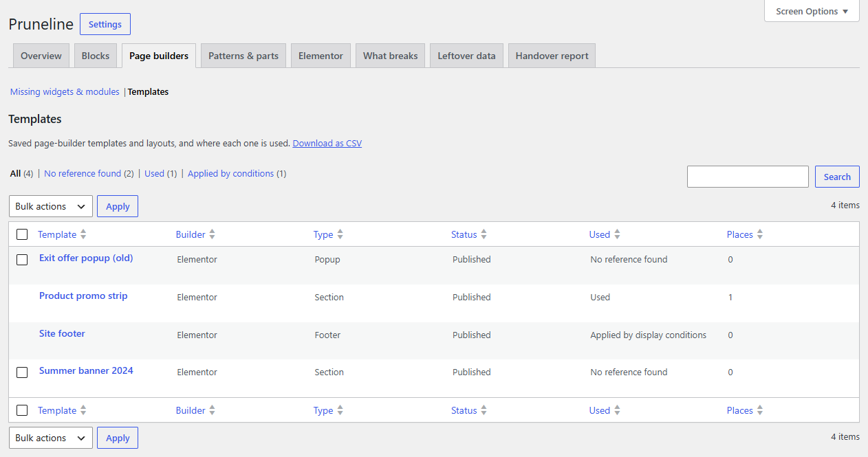
Task: Sort by the top Template column header
Action: [57, 234]
